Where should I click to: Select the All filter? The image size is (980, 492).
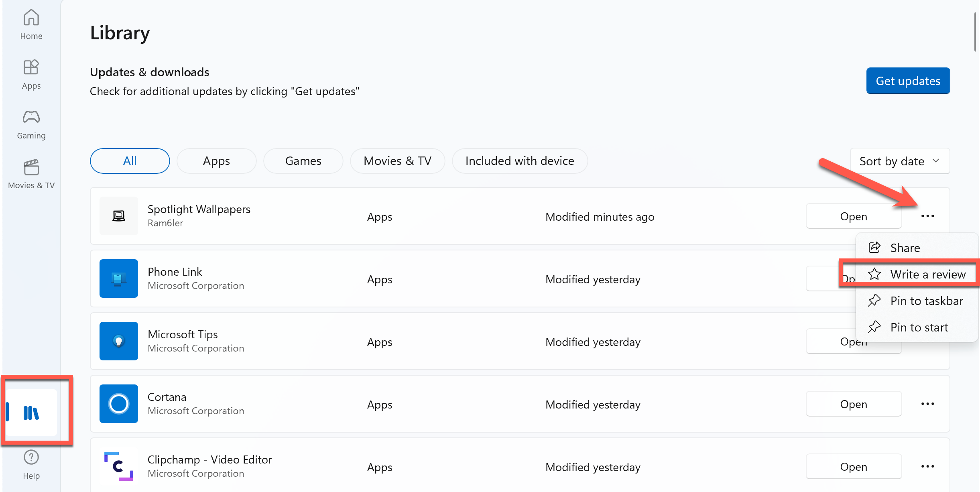130,161
